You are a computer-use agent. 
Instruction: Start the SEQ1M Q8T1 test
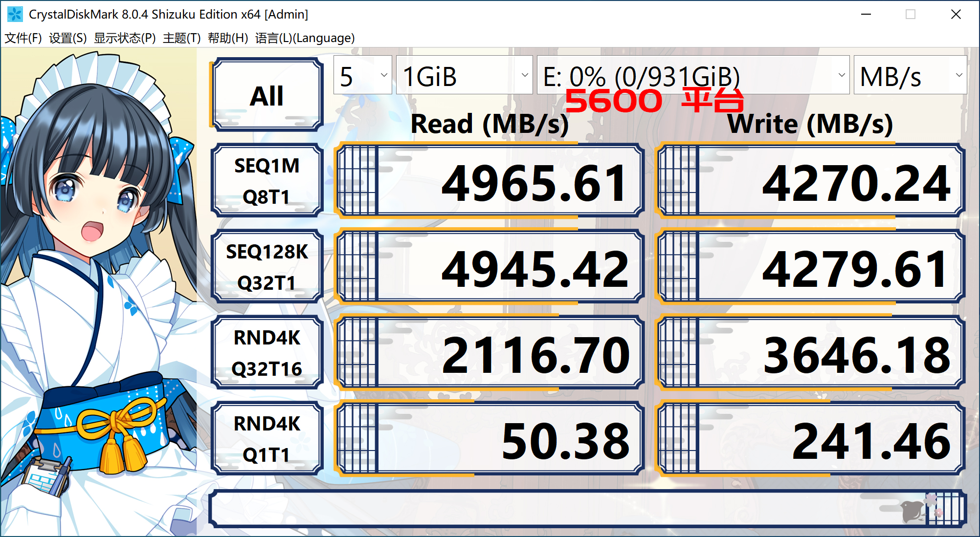point(267,181)
